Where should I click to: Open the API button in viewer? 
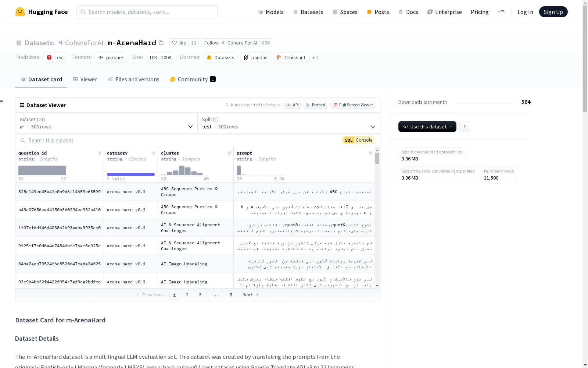coord(293,105)
